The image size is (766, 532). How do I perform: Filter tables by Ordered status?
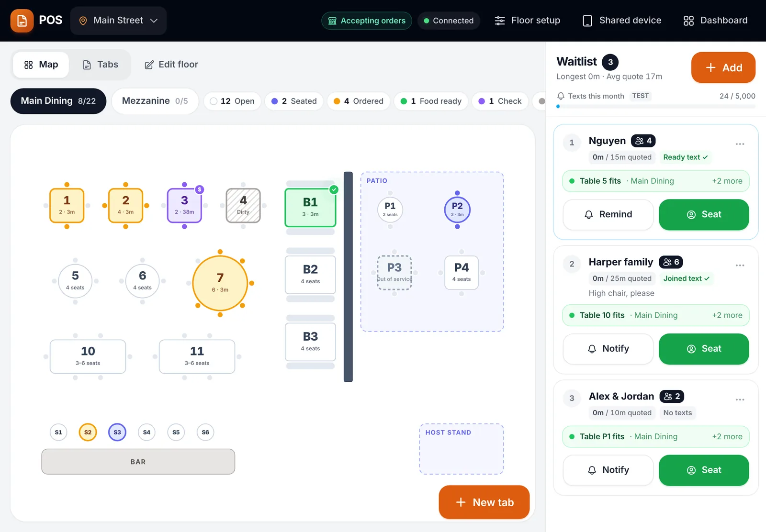coord(359,101)
